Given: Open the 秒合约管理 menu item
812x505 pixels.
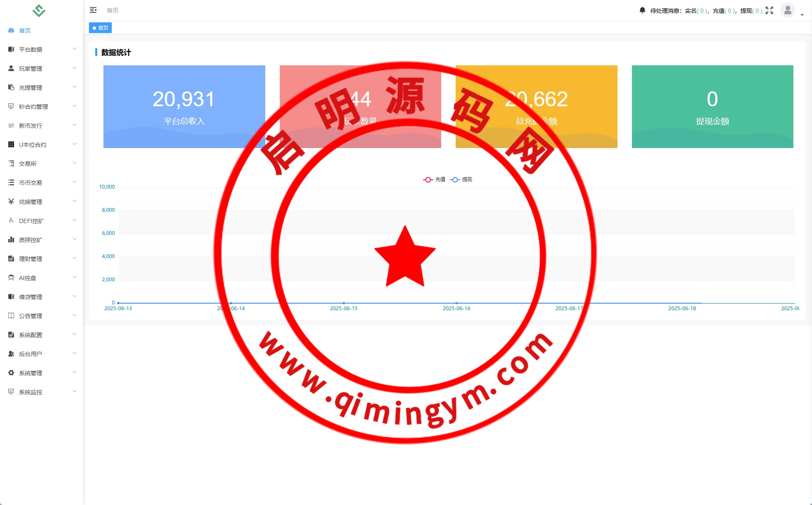Looking at the screenshot, I should coord(34,107).
